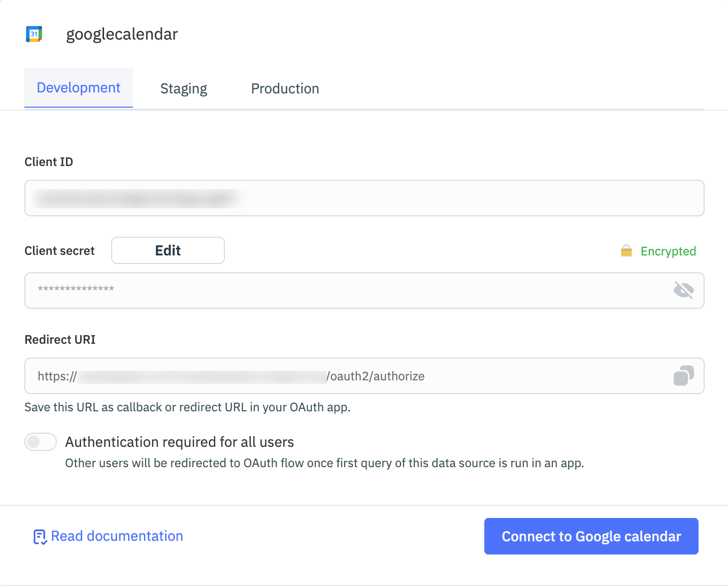Click the googlecalendar data source title
The image size is (728, 586).
(122, 34)
